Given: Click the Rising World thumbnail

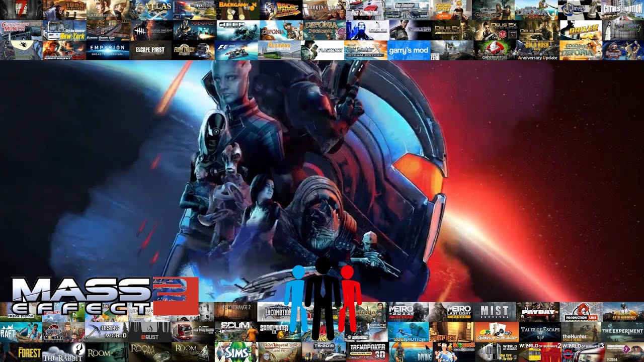Looking at the screenshot, I should pyautogui.click(x=107, y=332).
